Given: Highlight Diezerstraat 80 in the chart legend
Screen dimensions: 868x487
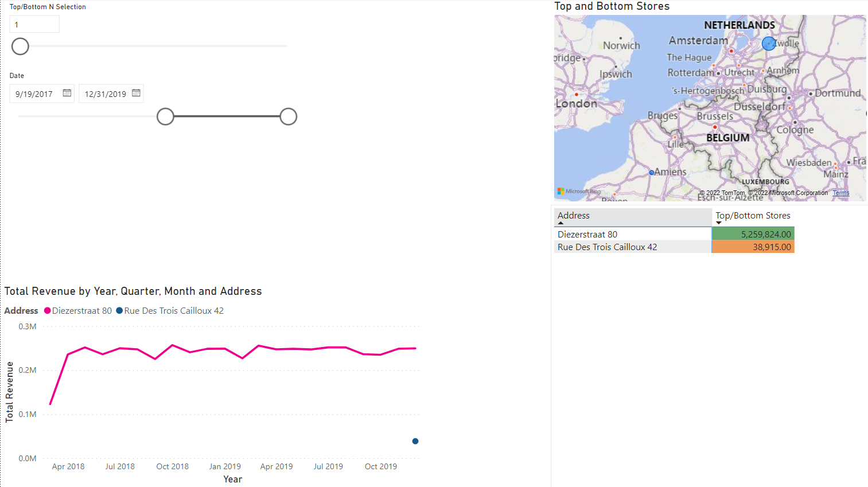Looking at the screenshot, I should pos(78,310).
